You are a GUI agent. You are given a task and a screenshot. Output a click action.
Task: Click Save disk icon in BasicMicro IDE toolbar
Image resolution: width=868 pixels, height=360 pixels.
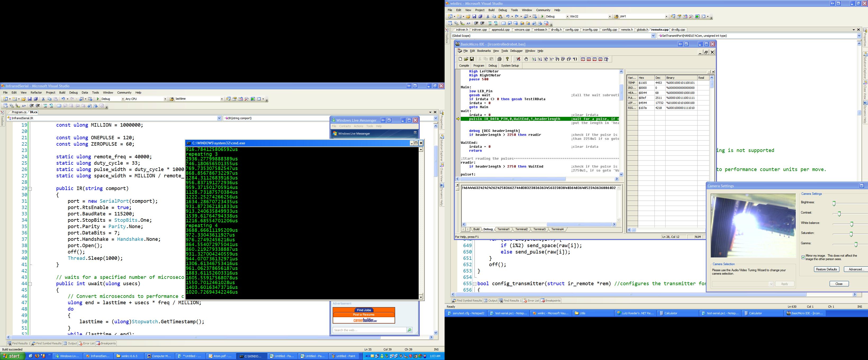(472, 59)
